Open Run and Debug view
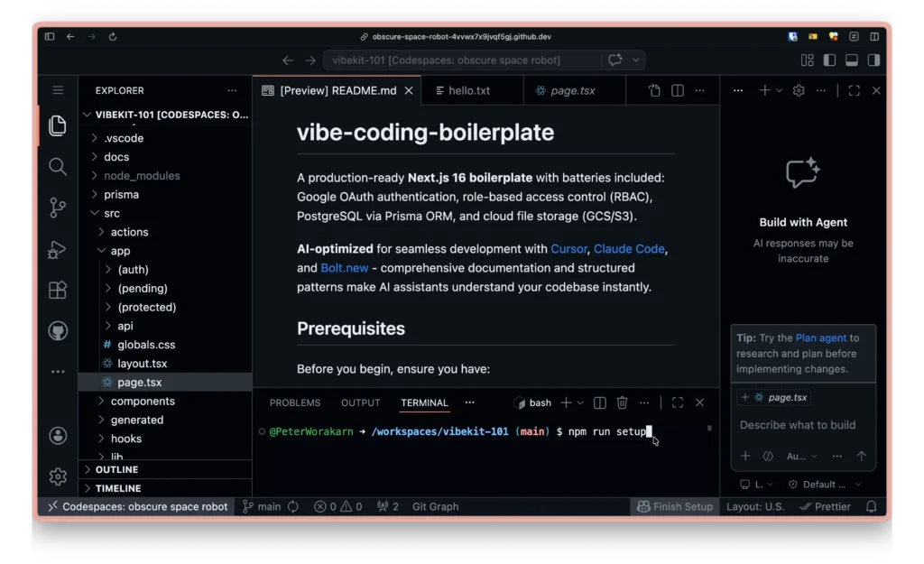Viewport: 924px width, 564px height. (57, 249)
